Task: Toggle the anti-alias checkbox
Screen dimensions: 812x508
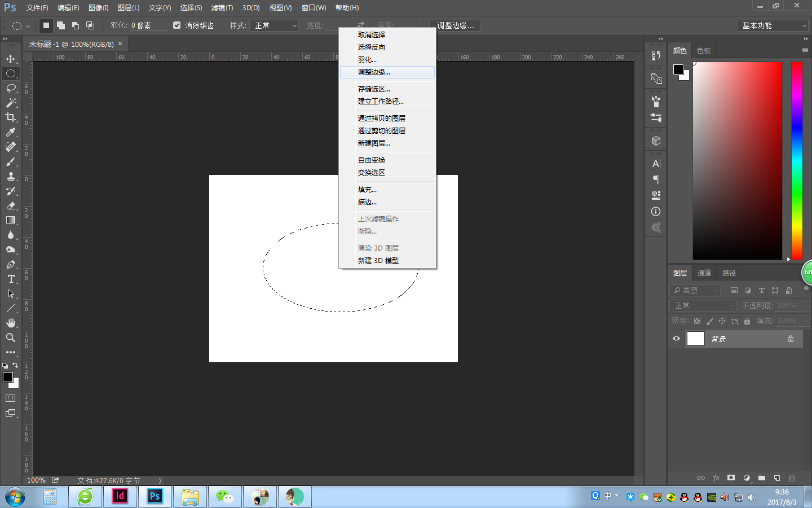Action: pos(177,25)
